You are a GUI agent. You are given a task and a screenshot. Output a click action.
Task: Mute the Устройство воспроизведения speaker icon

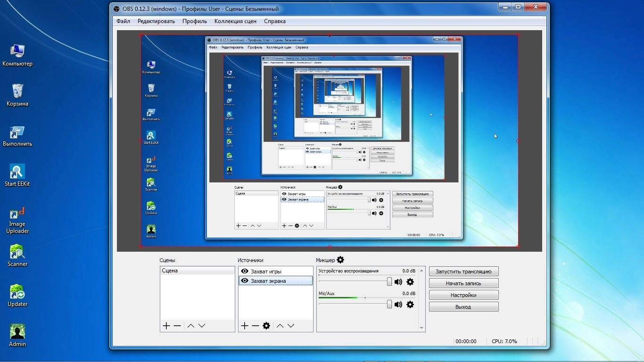click(398, 282)
